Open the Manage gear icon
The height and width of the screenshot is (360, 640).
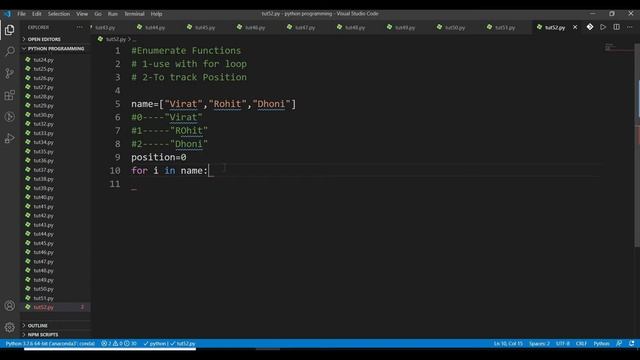10,327
